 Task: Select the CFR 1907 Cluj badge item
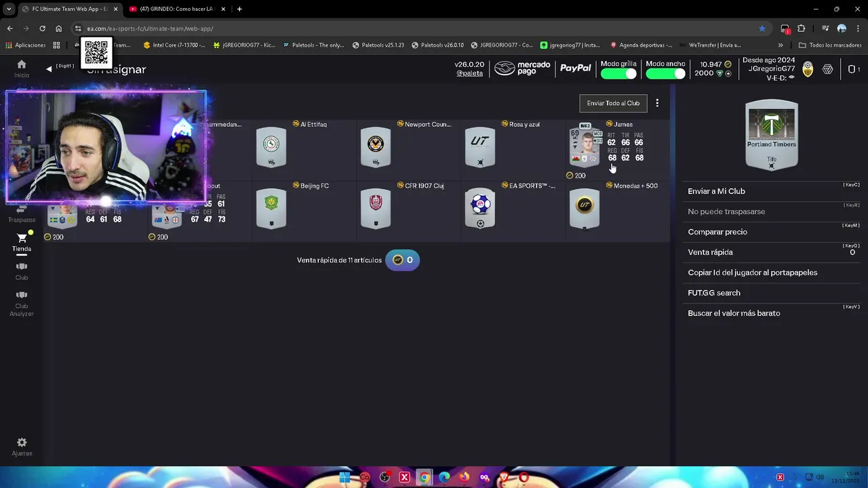pos(376,208)
